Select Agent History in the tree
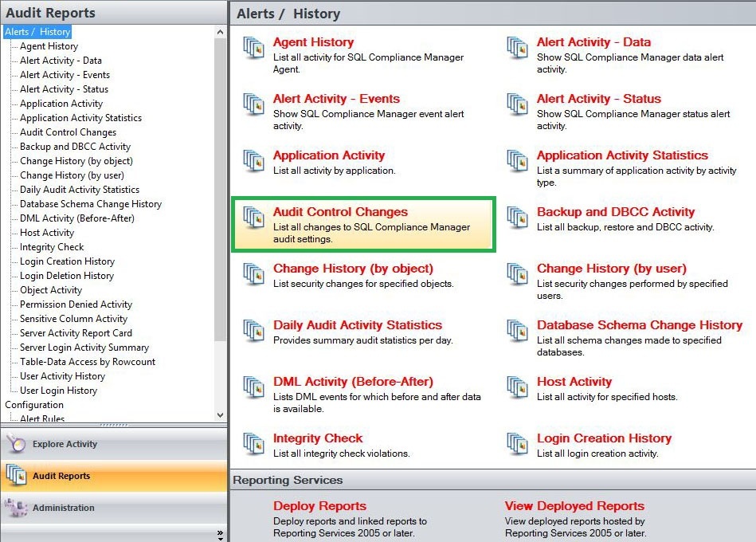 (x=49, y=46)
